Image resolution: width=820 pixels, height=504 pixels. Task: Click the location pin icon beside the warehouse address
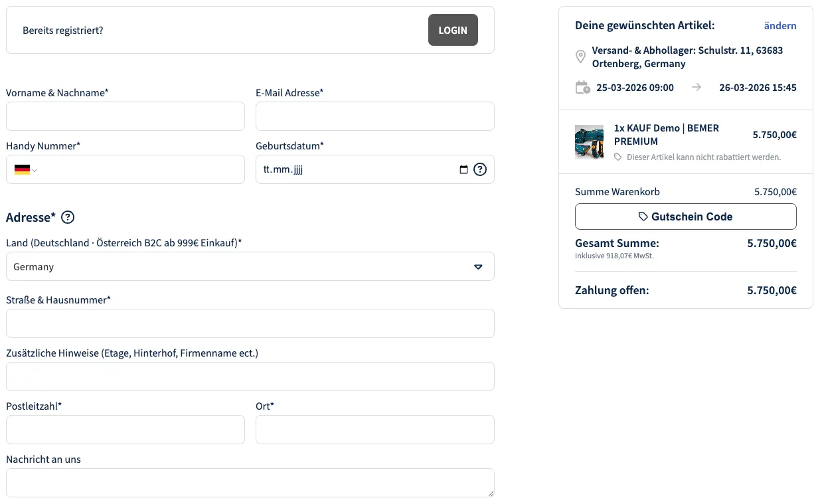[x=580, y=56]
